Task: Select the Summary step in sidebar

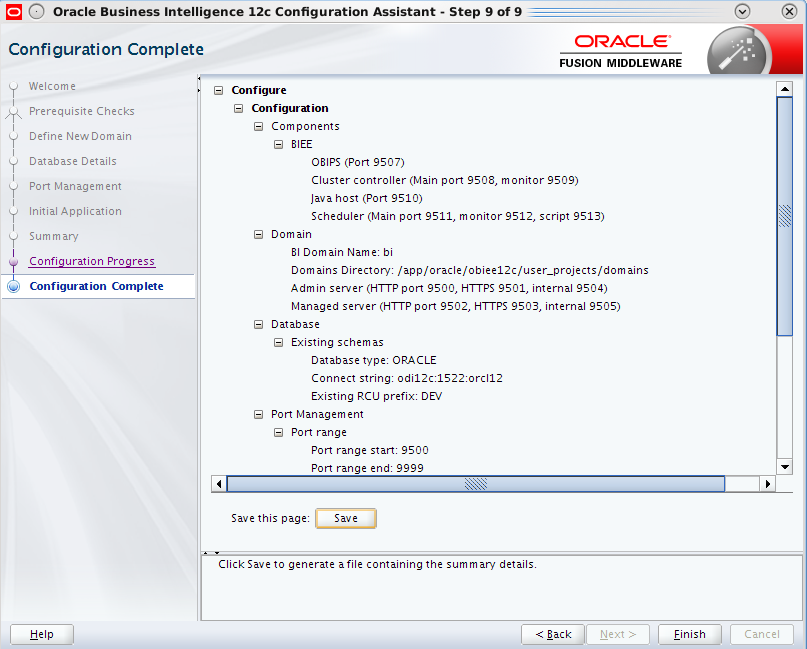Action: click(54, 236)
